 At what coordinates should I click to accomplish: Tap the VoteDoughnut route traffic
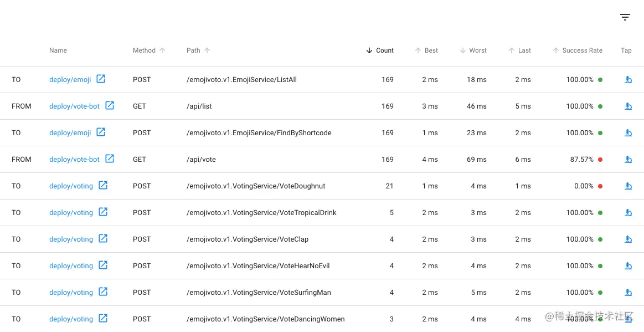[628, 186]
